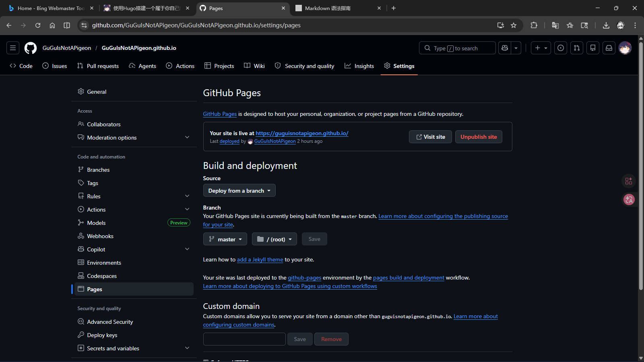Image resolution: width=644 pixels, height=362 pixels.
Task: Open the repositories icon in header
Action: click(x=593, y=48)
